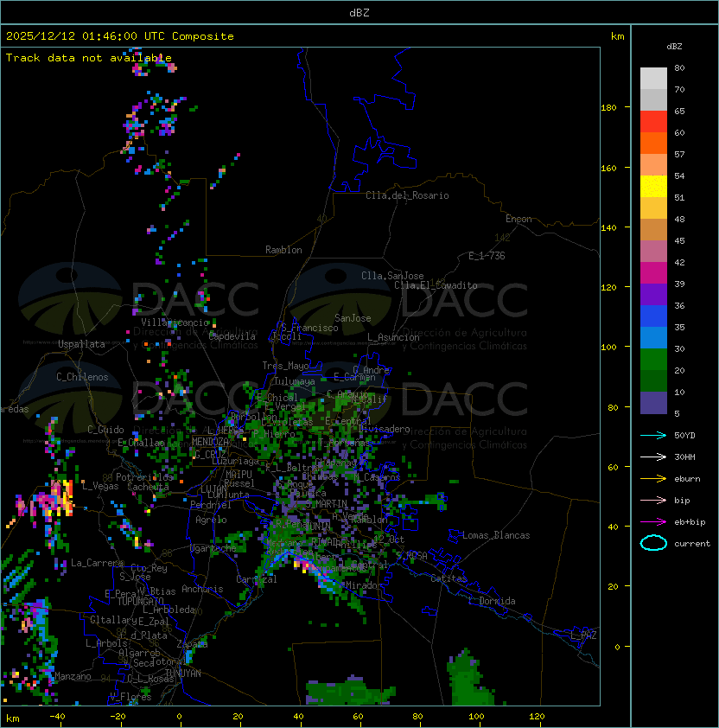Choose the dusty pink 45 dBZ swatch

click(x=653, y=252)
